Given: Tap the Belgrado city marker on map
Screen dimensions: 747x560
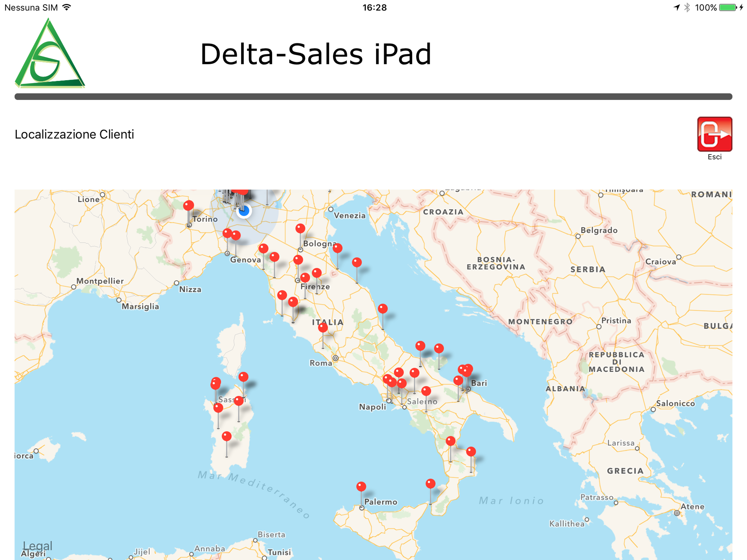Looking at the screenshot, I should pyautogui.click(x=578, y=237).
